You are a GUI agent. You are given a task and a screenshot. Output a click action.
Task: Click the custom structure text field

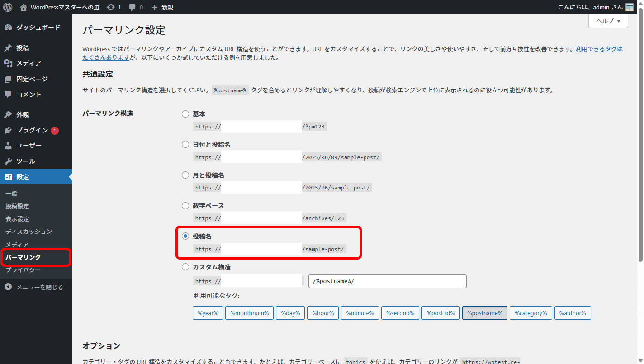click(387, 281)
